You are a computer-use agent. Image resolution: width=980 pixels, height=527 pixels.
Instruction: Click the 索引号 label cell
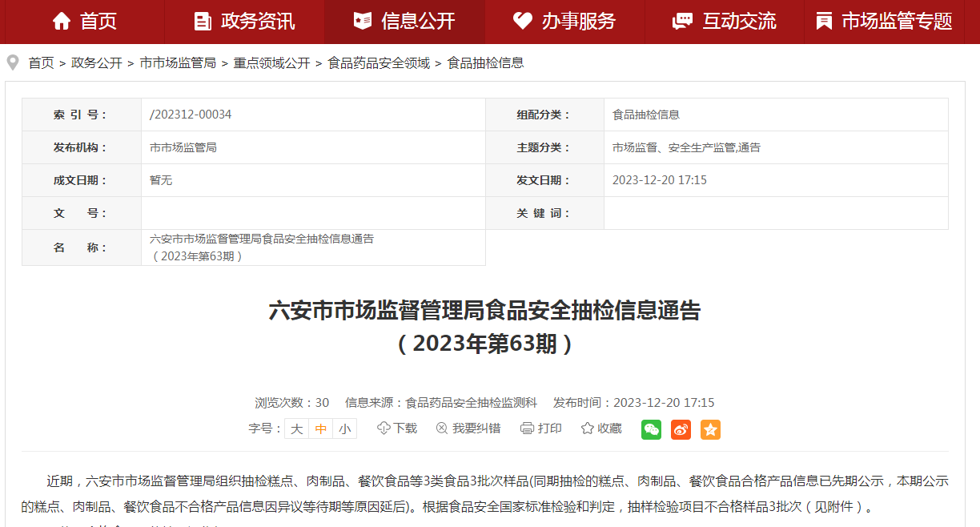point(82,115)
